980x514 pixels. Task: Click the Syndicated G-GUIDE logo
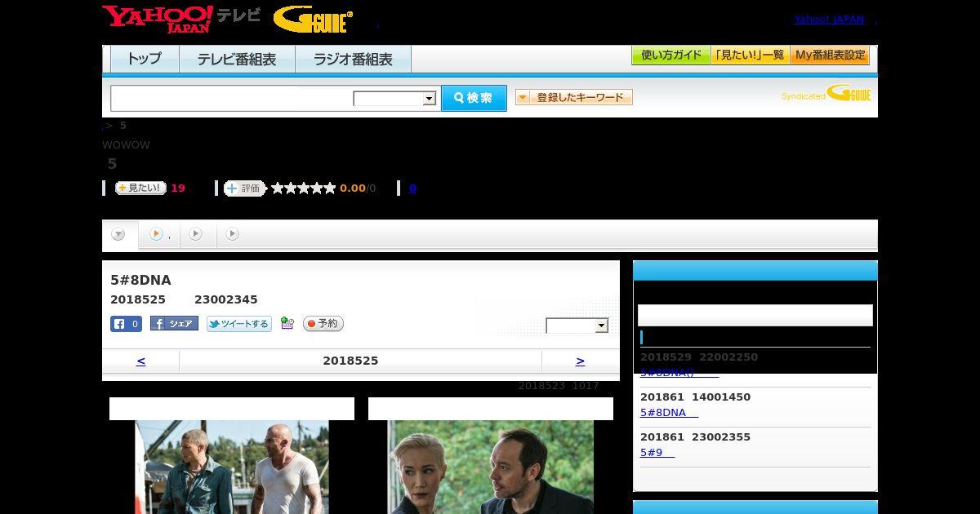[826, 94]
